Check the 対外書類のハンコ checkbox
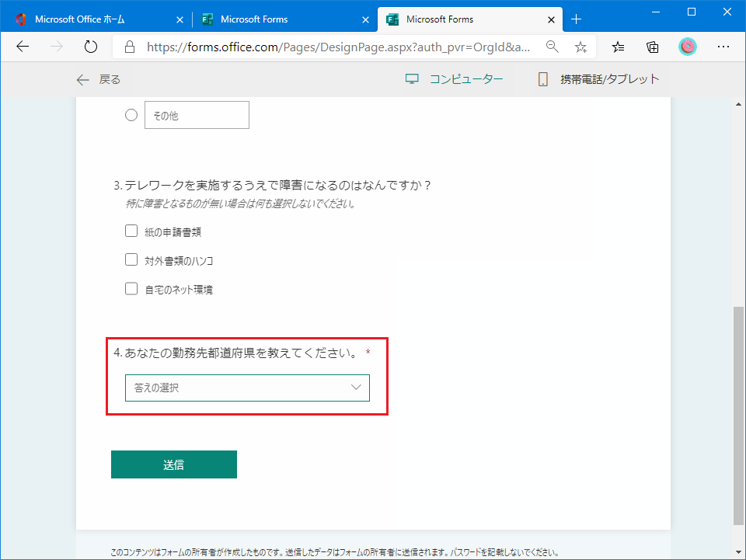Viewport: 746px width, 560px height. coord(131,259)
